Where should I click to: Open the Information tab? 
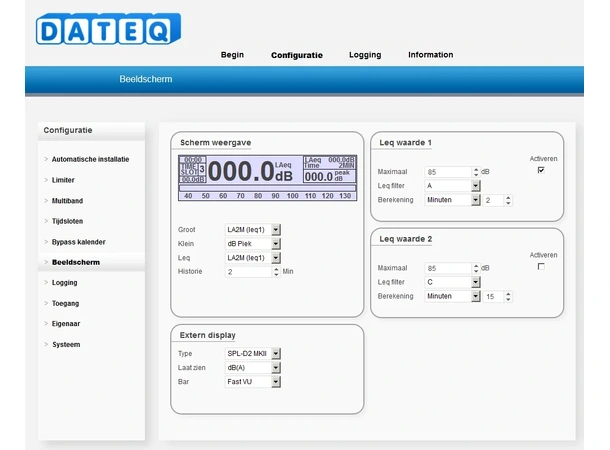(x=431, y=55)
